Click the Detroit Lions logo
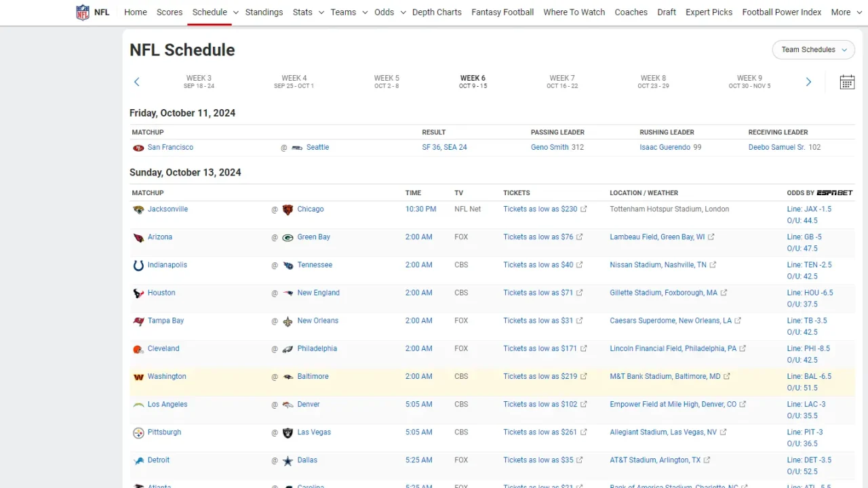 [x=138, y=460]
